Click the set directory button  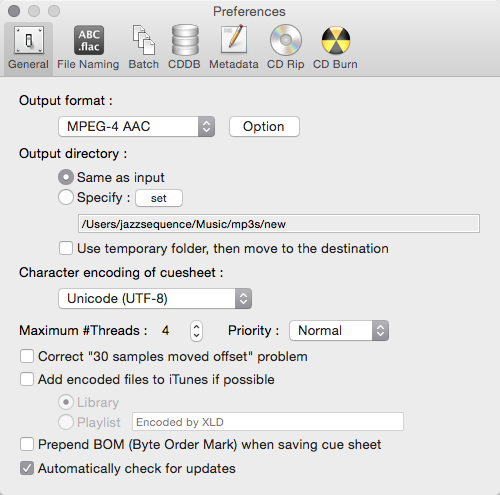[x=159, y=198]
